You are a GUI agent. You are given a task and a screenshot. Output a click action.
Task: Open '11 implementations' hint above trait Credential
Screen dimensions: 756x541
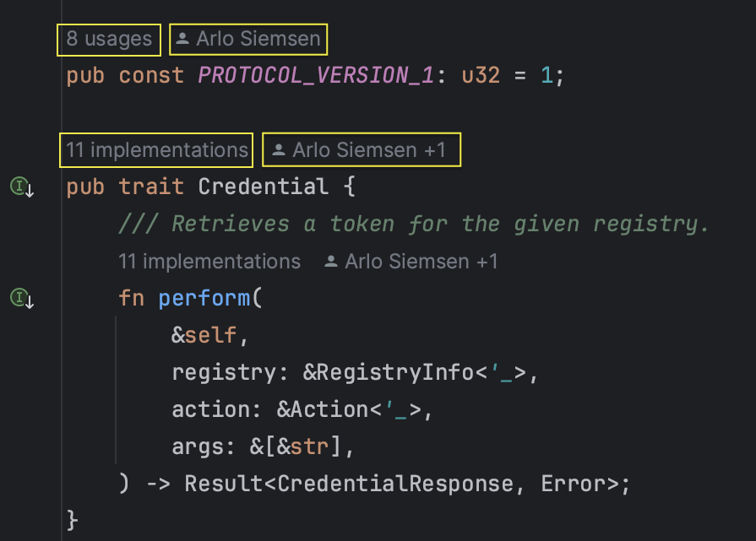click(x=155, y=149)
